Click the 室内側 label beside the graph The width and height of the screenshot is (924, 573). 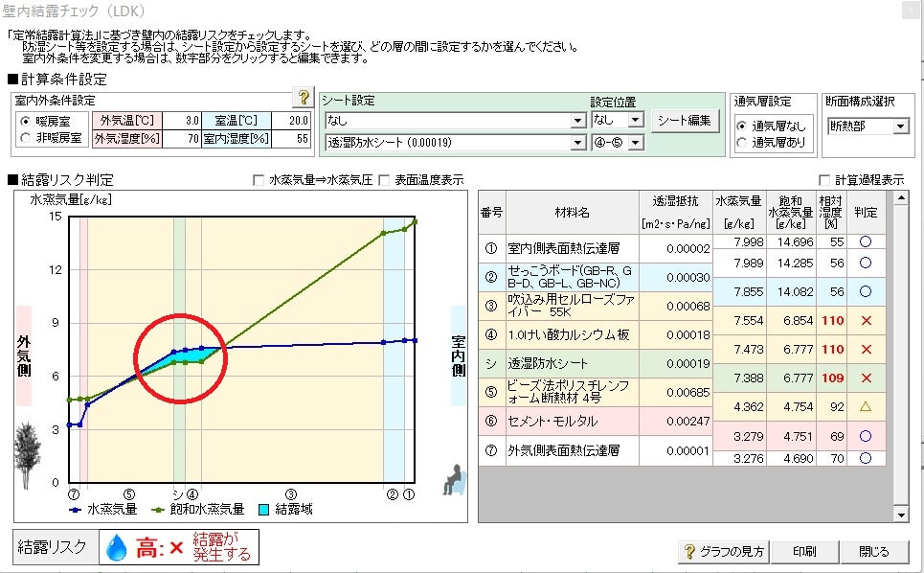pos(459,355)
